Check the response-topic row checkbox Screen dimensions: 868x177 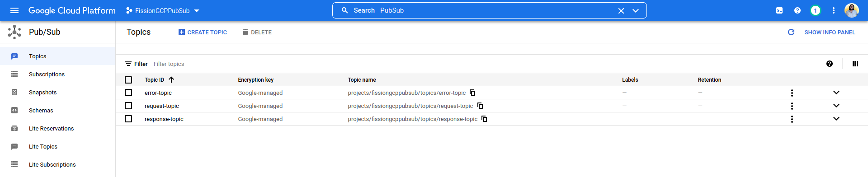point(128,119)
